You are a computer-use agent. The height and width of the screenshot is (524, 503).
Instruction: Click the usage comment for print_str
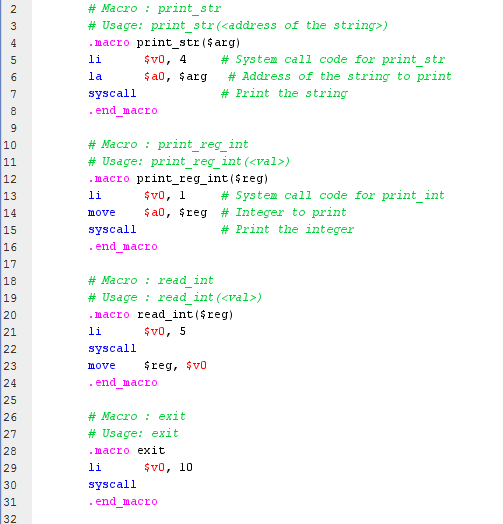tap(238, 26)
